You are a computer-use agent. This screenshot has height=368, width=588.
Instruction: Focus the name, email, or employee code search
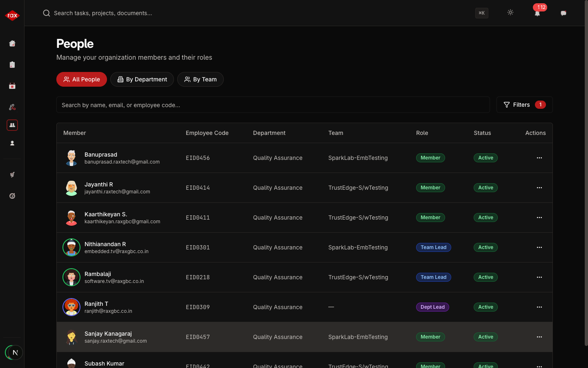coord(273,105)
